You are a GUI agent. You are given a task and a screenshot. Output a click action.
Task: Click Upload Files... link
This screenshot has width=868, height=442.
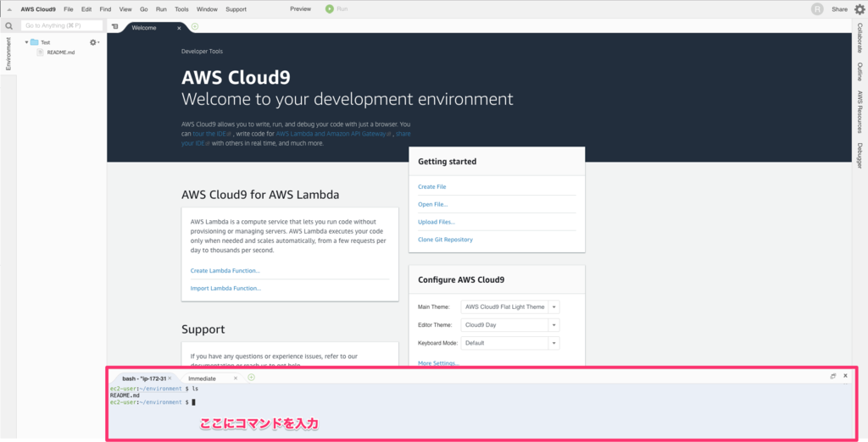tap(437, 222)
